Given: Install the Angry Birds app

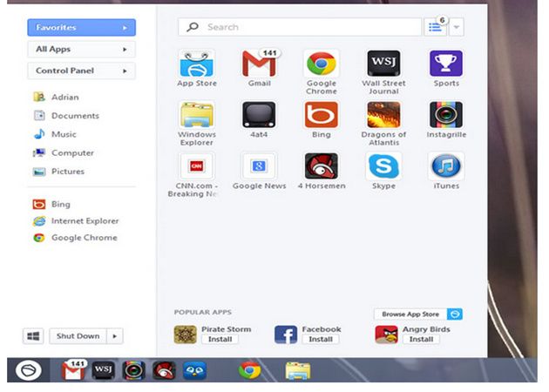Looking at the screenshot, I should (x=421, y=340).
